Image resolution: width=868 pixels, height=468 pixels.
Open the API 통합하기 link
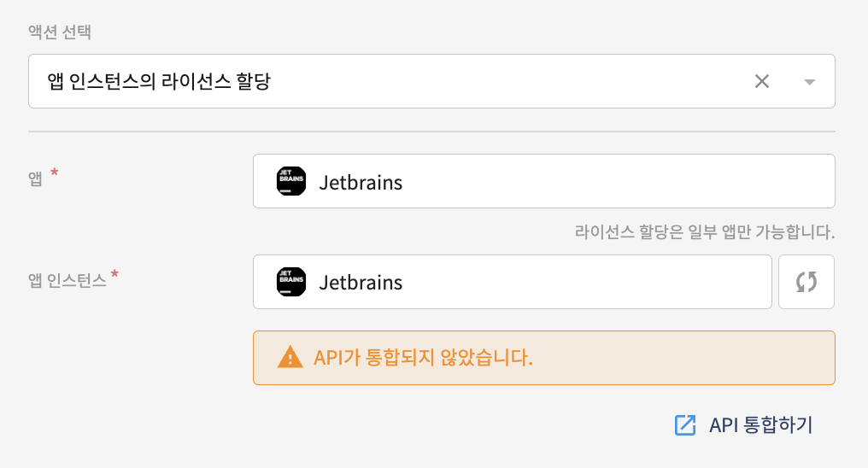tap(760, 425)
